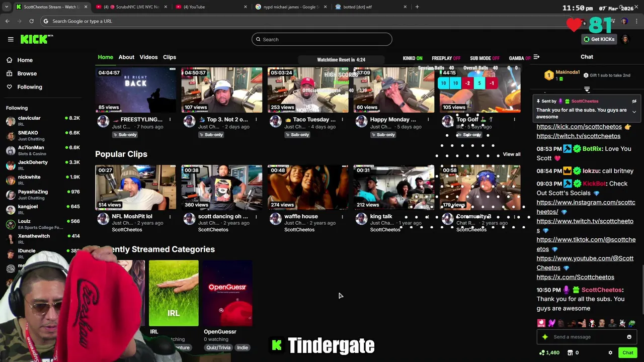
Task: Click the Get KICKs button
Action: [599, 39]
